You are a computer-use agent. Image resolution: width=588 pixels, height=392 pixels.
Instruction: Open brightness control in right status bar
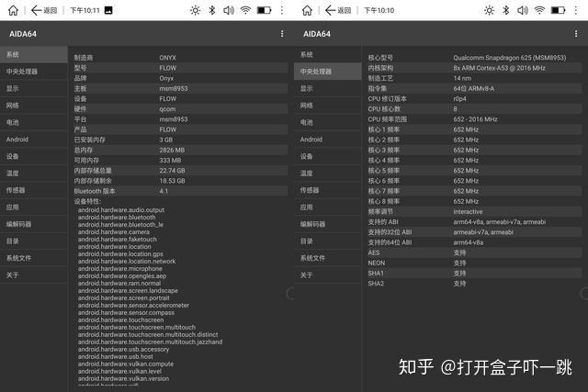coord(489,10)
